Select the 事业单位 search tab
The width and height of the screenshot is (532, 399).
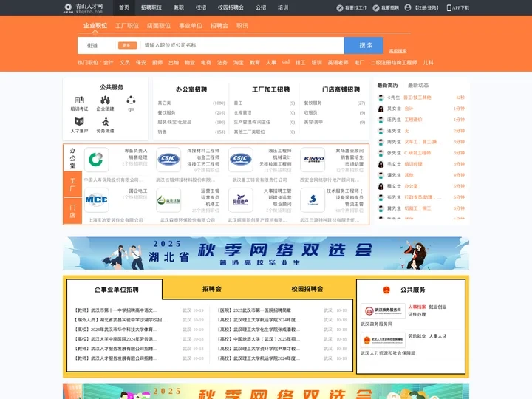[x=191, y=26]
